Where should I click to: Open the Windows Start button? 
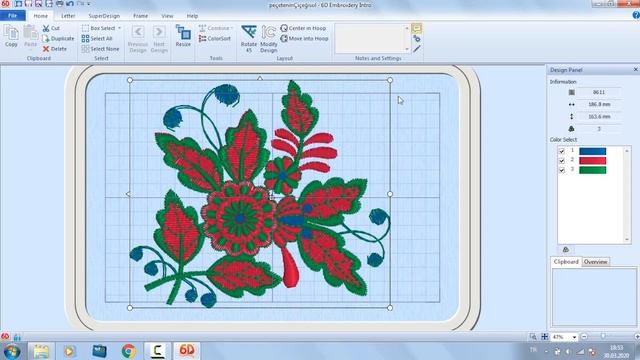(11, 351)
